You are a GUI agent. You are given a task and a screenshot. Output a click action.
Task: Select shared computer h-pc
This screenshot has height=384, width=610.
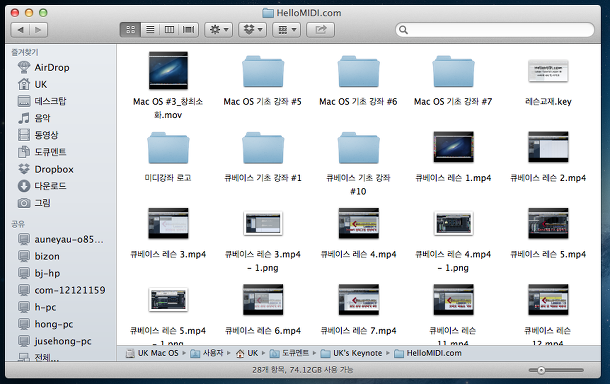pos(37,307)
